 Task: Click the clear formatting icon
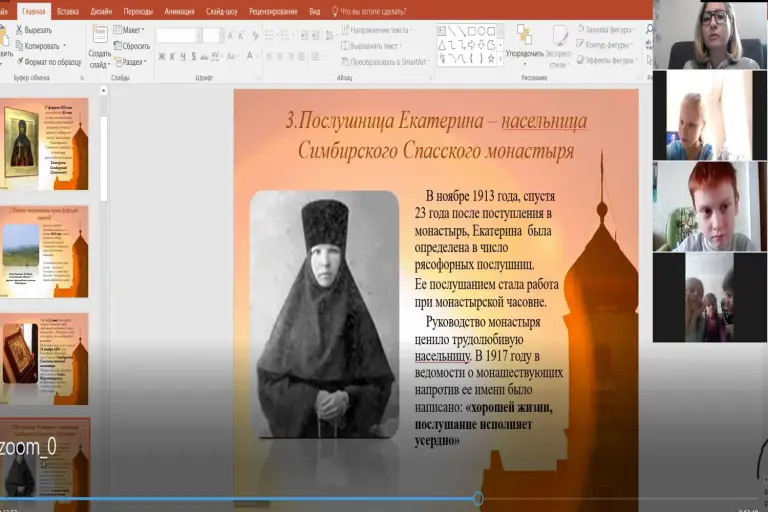click(x=255, y=35)
